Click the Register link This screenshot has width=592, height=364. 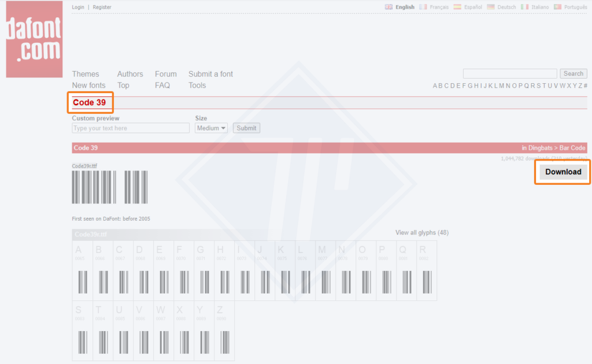pos(102,8)
